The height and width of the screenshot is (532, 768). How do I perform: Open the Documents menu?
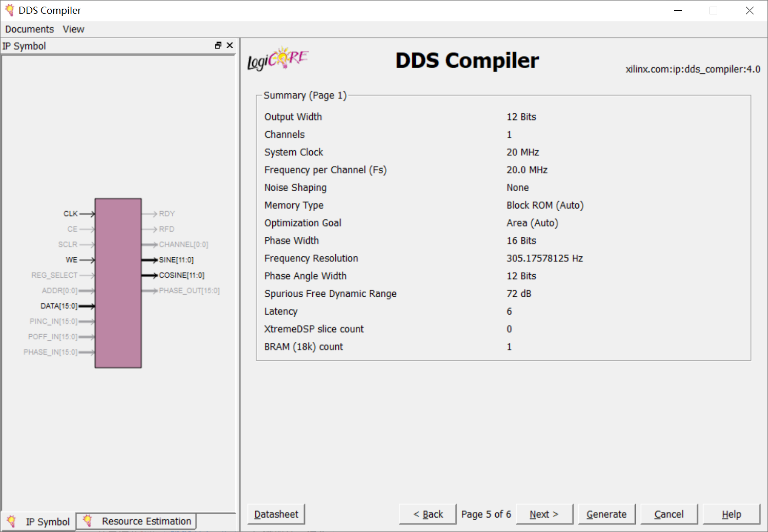coord(29,29)
